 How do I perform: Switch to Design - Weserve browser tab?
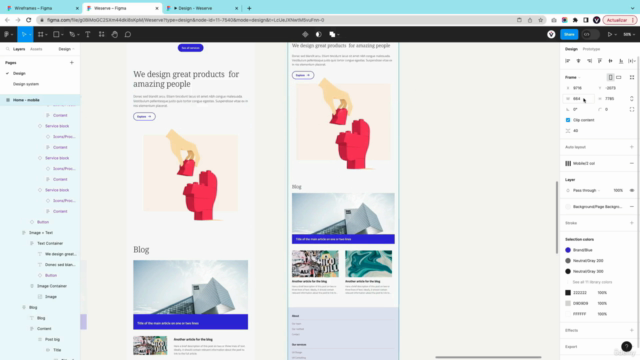coord(202,8)
